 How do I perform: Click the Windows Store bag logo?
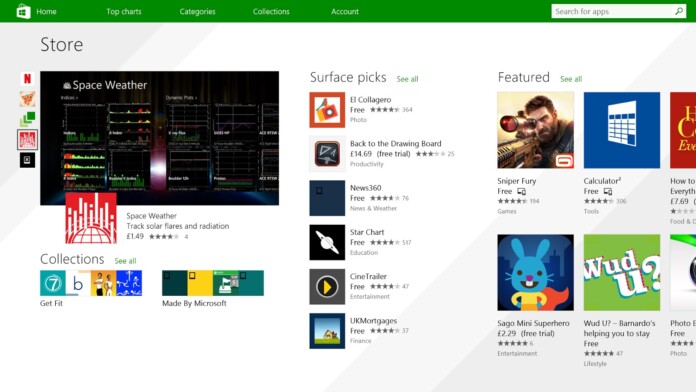[23, 11]
